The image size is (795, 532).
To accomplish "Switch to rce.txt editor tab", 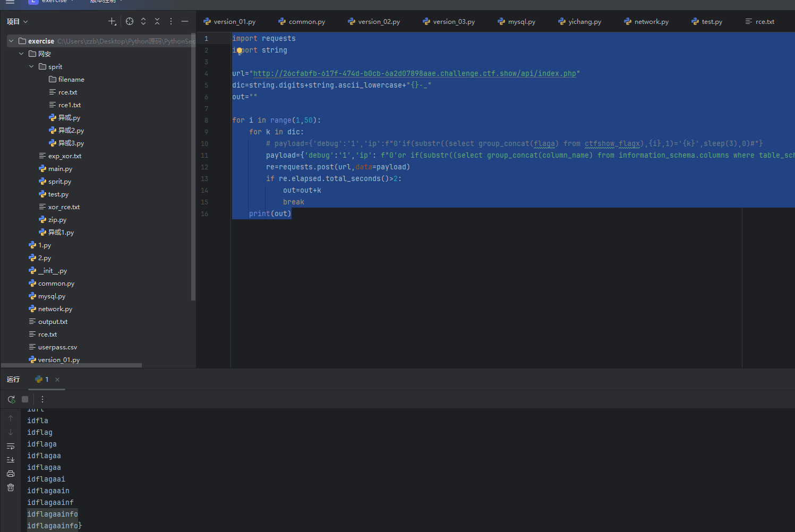I will coord(759,22).
